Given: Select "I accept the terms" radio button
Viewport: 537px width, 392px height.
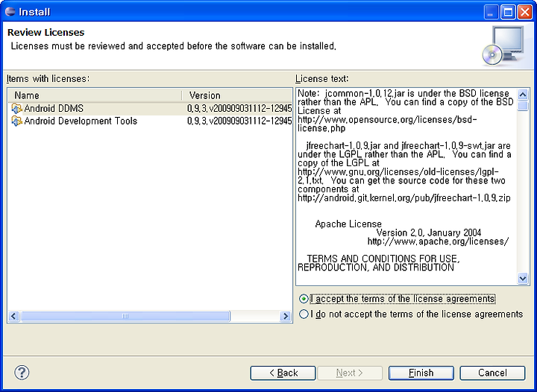Looking at the screenshot, I should coord(304,299).
